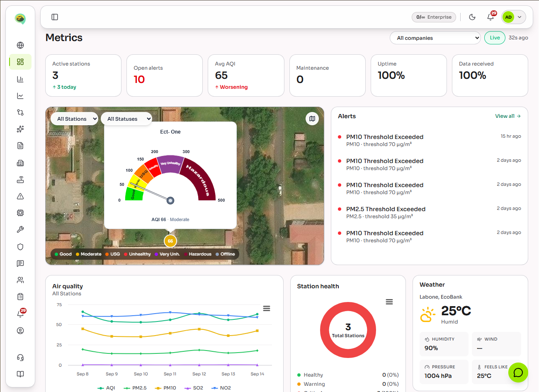Click the Healthy status row

[348, 375]
